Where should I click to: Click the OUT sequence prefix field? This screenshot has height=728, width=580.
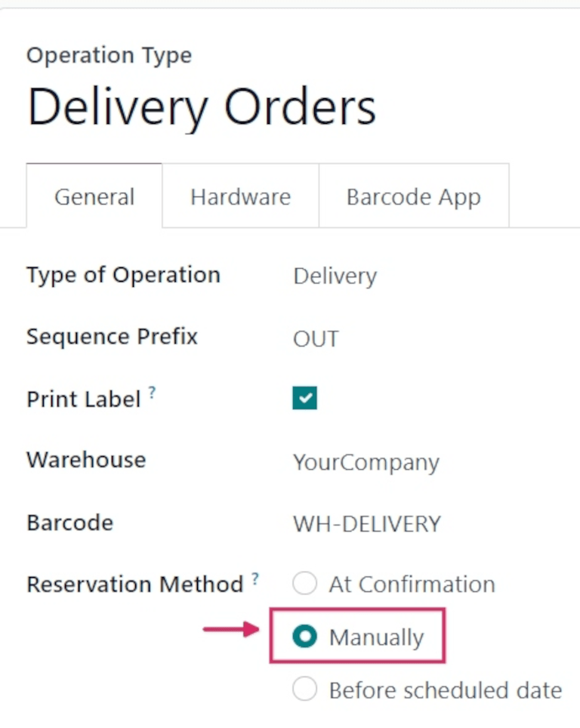coord(316,338)
